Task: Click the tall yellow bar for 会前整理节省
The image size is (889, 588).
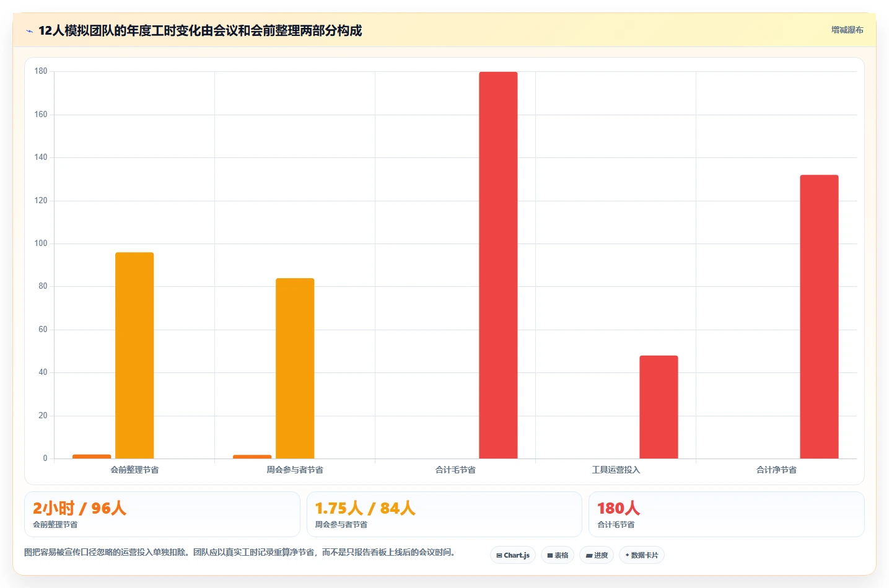Action: [x=134, y=356]
